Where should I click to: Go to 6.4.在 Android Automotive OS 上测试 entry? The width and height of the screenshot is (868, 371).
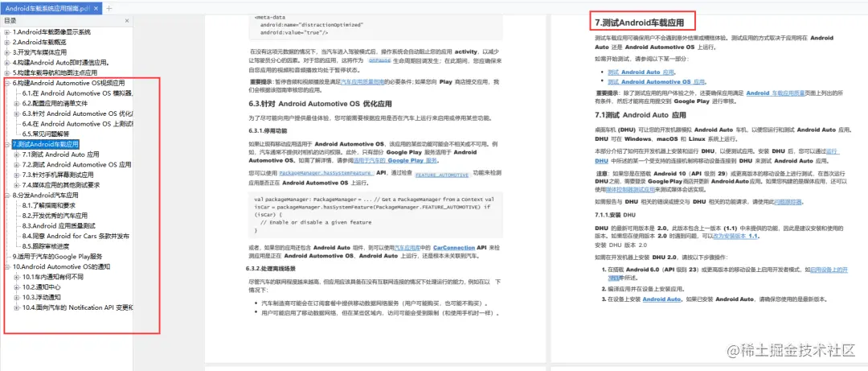pos(77,124)
